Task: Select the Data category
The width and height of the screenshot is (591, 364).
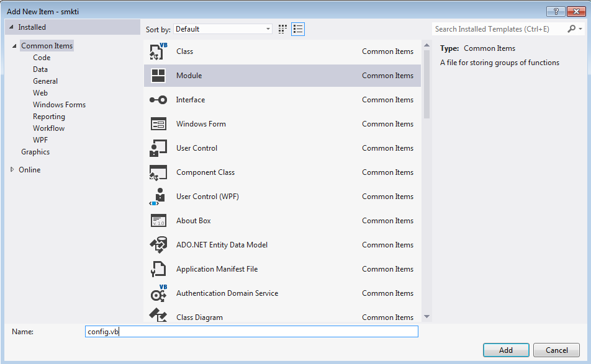Action: click(x=40, y=69)
